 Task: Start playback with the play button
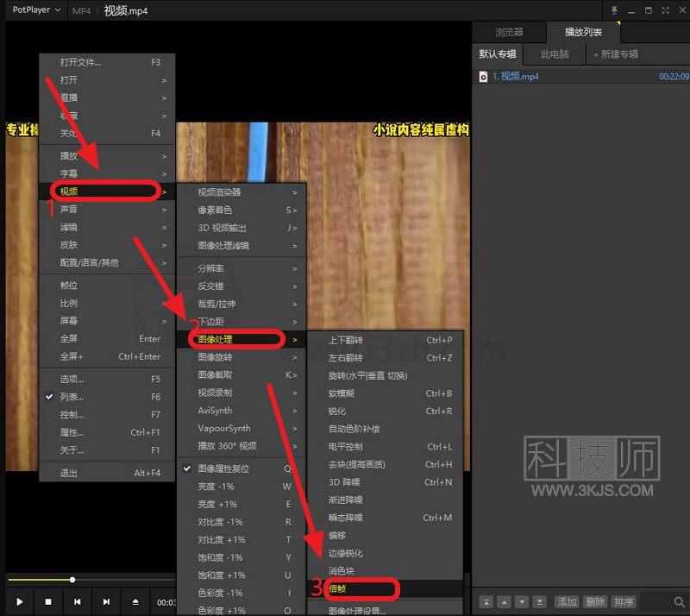click(19, 601)
